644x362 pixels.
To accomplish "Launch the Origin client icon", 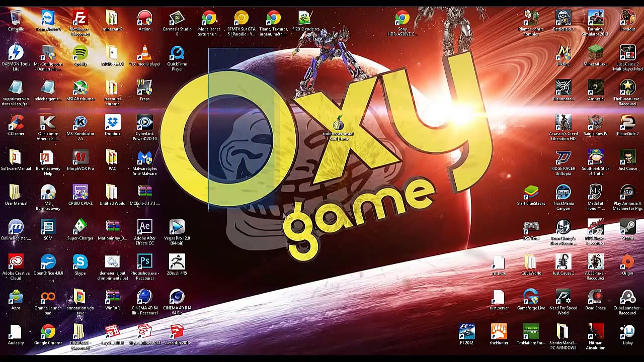I will [x=627, y=262].
